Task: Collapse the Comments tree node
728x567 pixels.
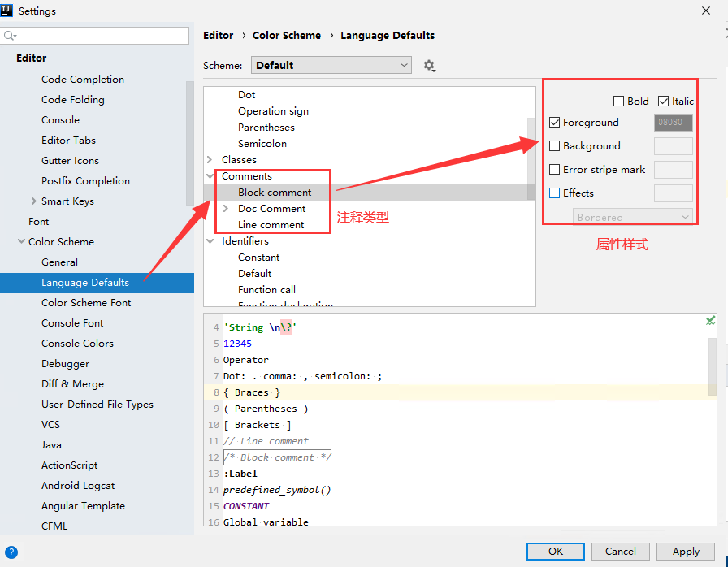Action: (x=210, y=176)
